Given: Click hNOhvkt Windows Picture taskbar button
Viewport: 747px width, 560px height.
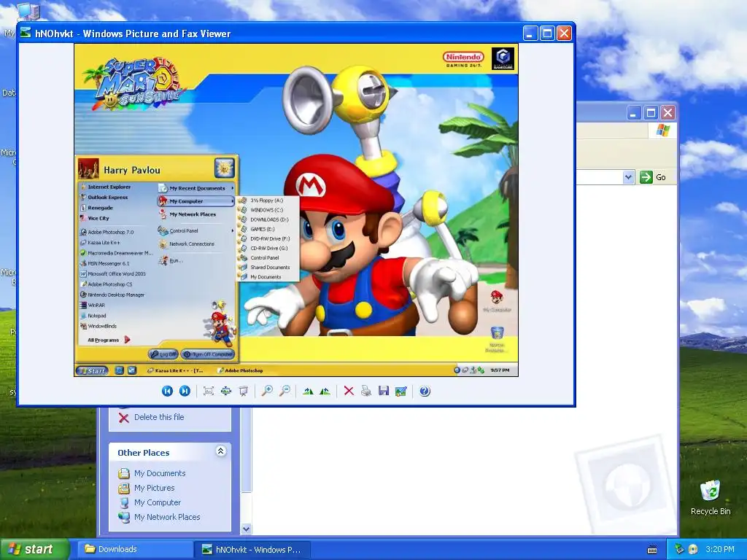Looking at the screenshot, I should tap(252, 549).
